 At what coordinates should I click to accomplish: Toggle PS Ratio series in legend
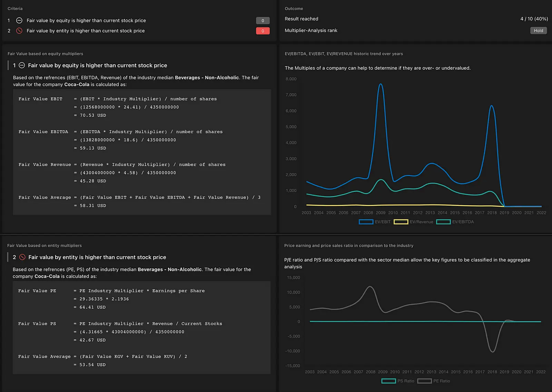398,381
